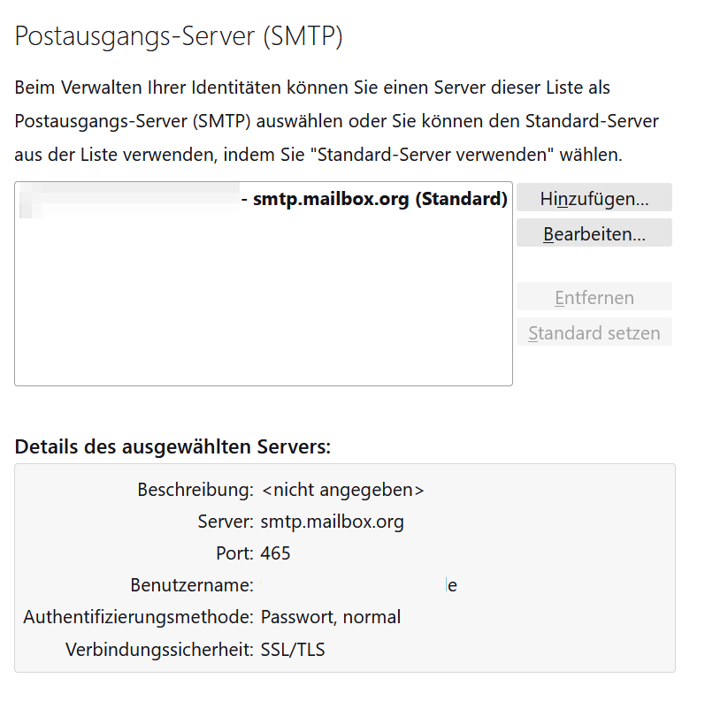Click the Details des ausgewählten Servers label
Screen dimensions: 728x724
pyautogui.click(x=172, y=446)
